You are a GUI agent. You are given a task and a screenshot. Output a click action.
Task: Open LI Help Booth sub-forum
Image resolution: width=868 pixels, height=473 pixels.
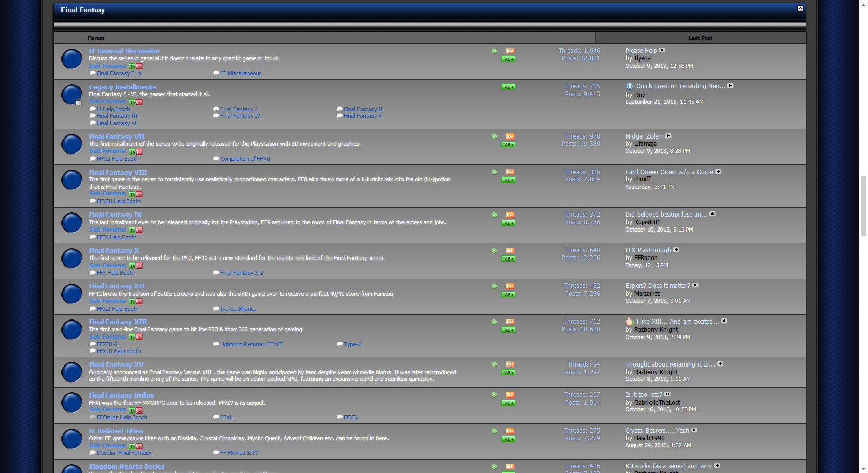click(113, 110)
